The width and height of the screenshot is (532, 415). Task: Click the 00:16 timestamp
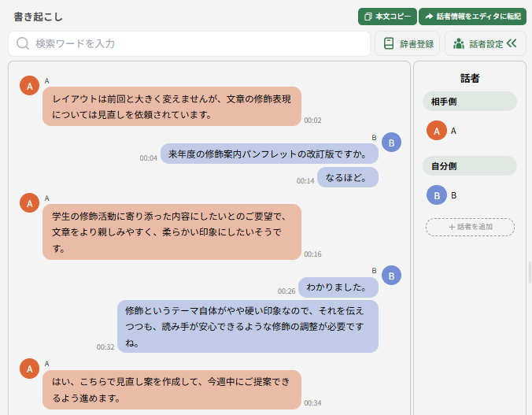[x=312, y=254]
